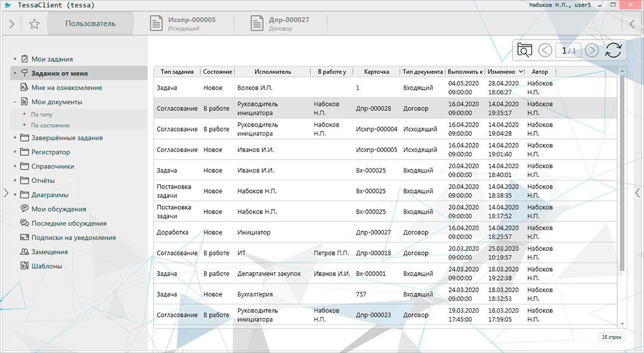Image resolution: width=644 pixels, height=353 pixels.
Task: Go to next page arrow
Action: [592, 51]
